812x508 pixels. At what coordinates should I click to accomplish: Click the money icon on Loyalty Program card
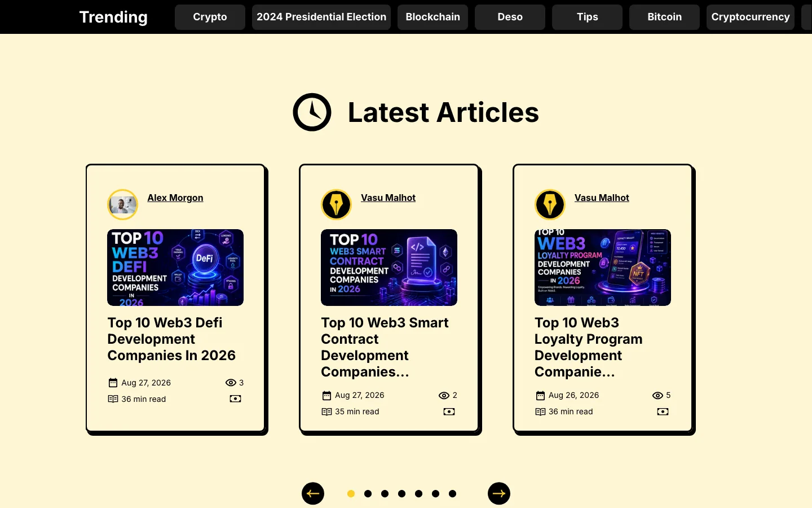coord(663,411)
